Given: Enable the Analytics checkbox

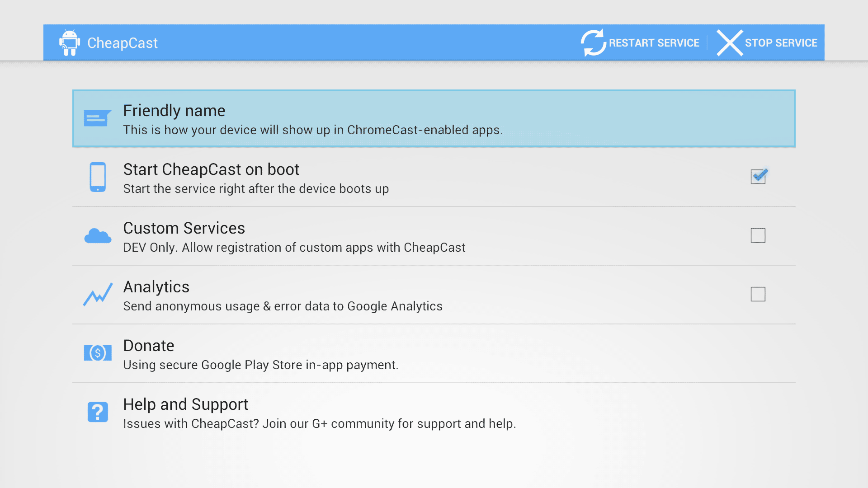Looking at the screenshot, I should (758, 294).
